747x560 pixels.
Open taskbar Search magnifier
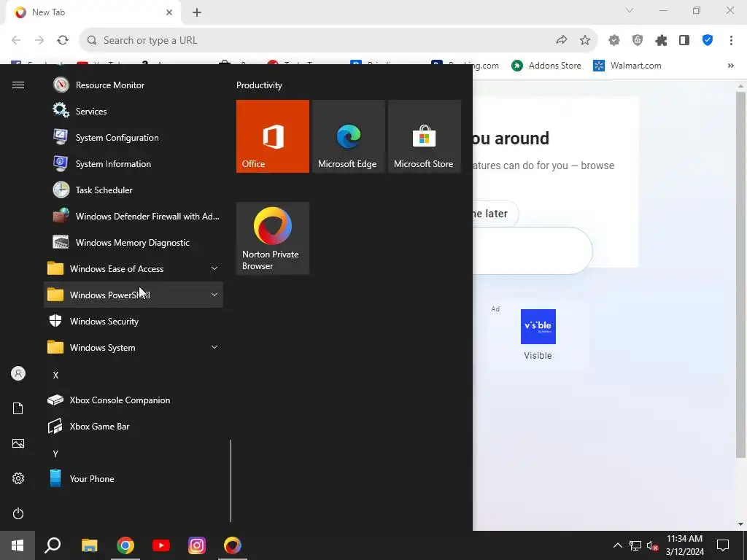[53, 545]
